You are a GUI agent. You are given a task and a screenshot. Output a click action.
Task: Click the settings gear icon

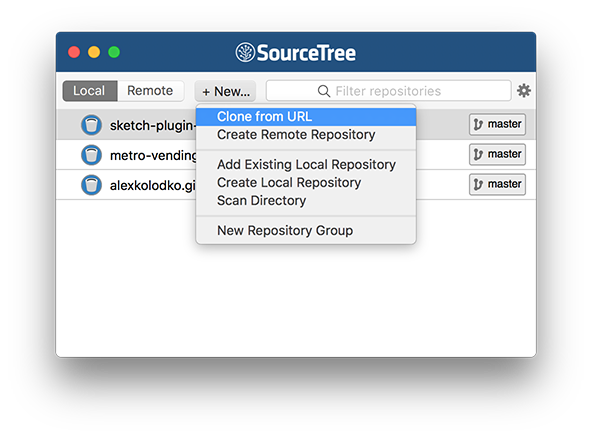[x=524, y=91]
